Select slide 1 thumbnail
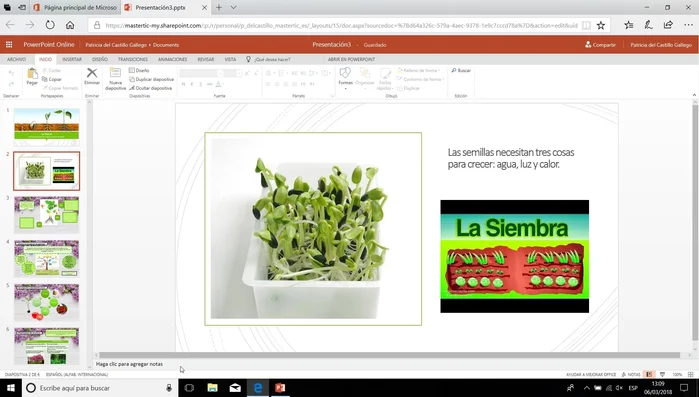The image size is (699, 397). pyautogui.click(x=47, y=127)
